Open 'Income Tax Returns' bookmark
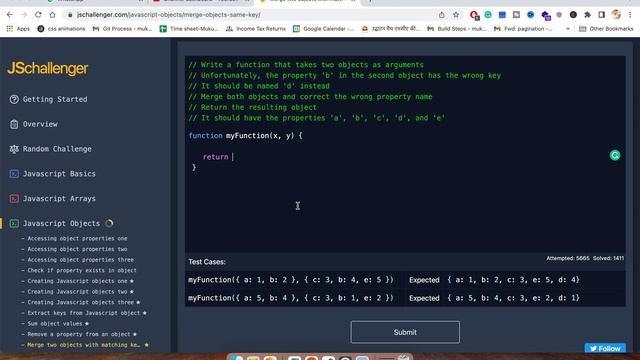Screen dimensions: 640x360 pyautogui.click(x=256, y=29)
